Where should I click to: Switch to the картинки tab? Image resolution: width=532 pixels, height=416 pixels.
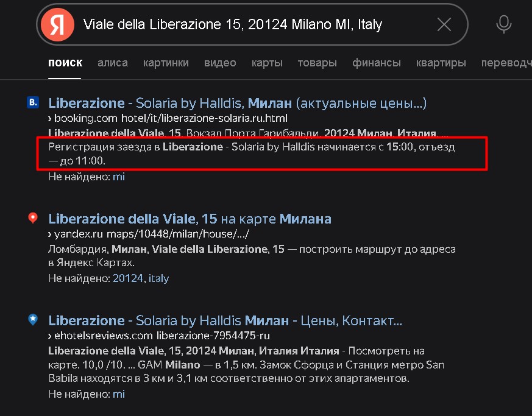click(166, 63)
